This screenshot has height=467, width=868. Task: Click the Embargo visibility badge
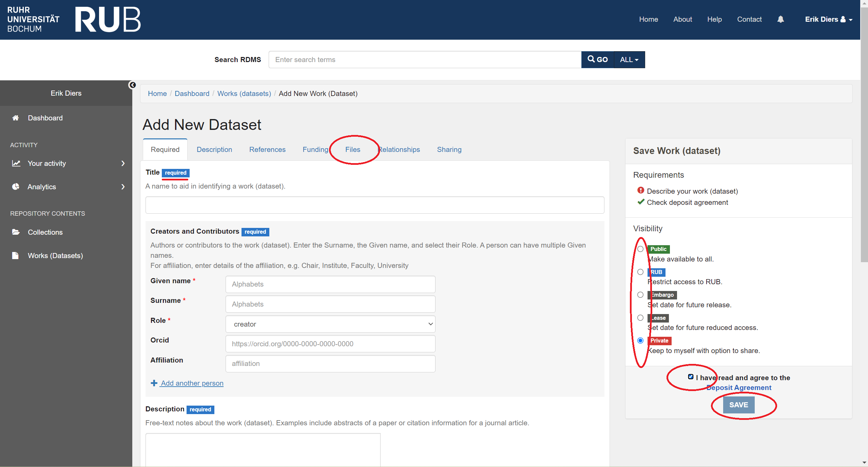tap(662, 295)
